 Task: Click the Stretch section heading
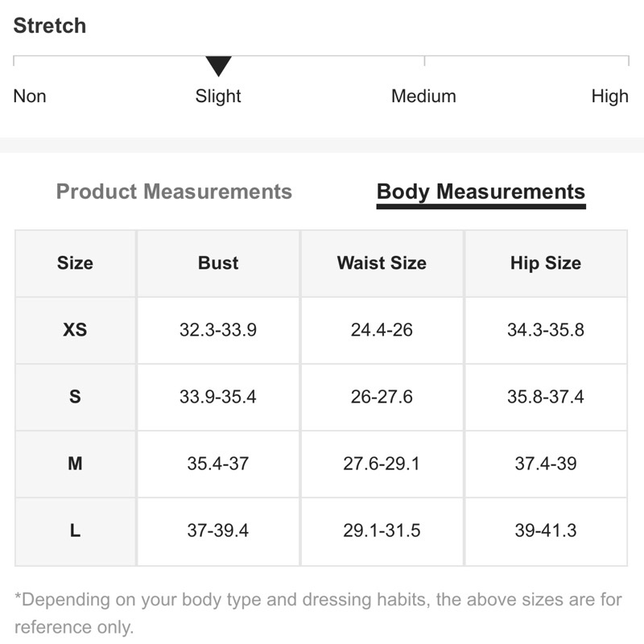50,26
